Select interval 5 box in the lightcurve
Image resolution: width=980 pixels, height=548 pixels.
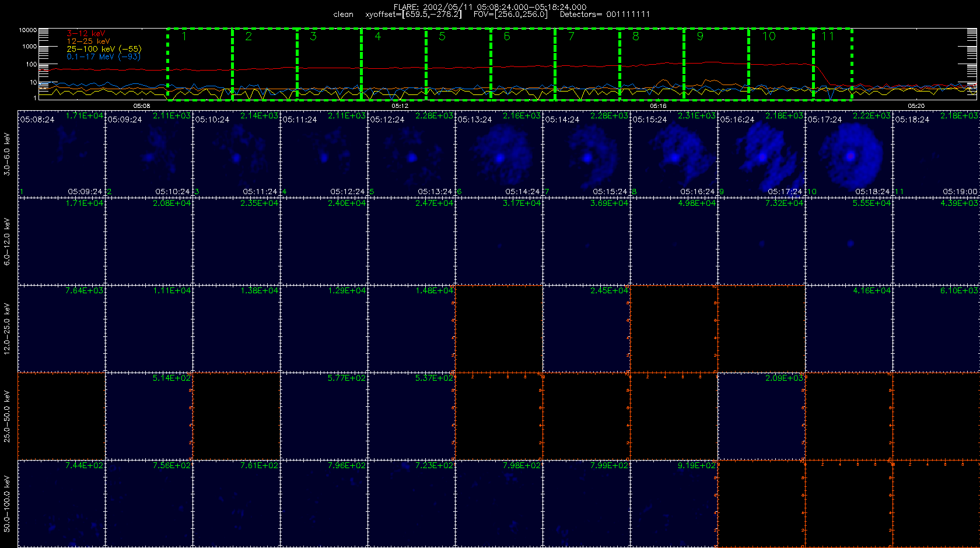click(459, 64)
